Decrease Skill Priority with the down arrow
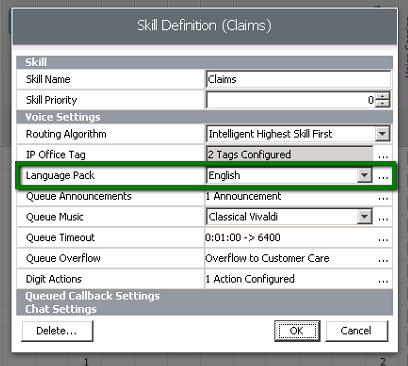Image resolution: width=408 pixels, height=366 pixels. coord(382,104)
